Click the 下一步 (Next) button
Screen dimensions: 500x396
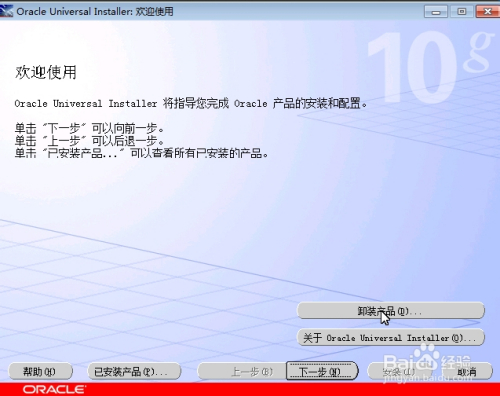322,371
